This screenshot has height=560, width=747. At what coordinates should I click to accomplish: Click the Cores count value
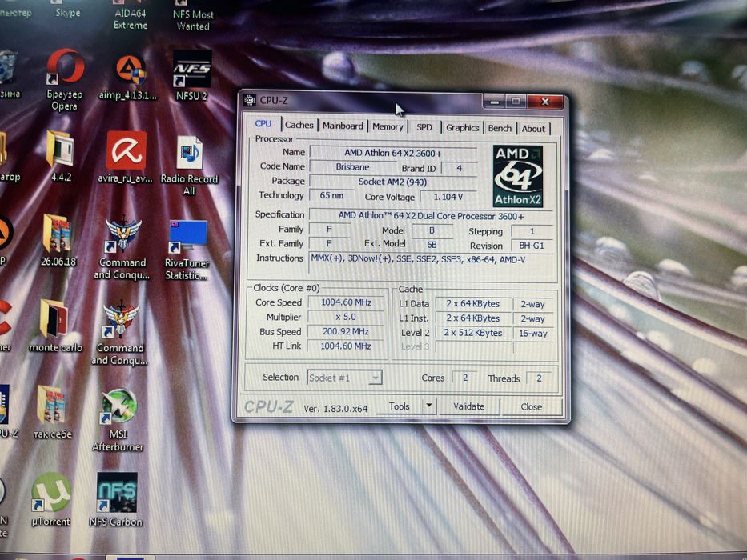(464, 378)
